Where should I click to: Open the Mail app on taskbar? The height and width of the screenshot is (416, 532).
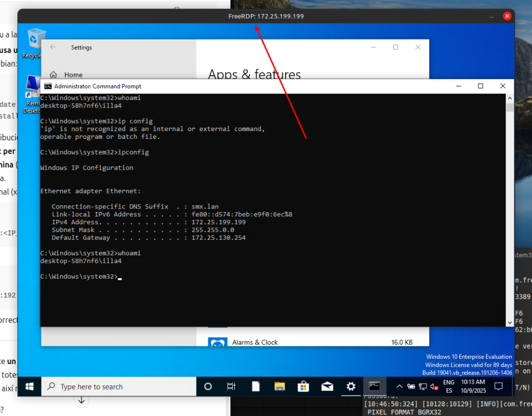point(327,386)
